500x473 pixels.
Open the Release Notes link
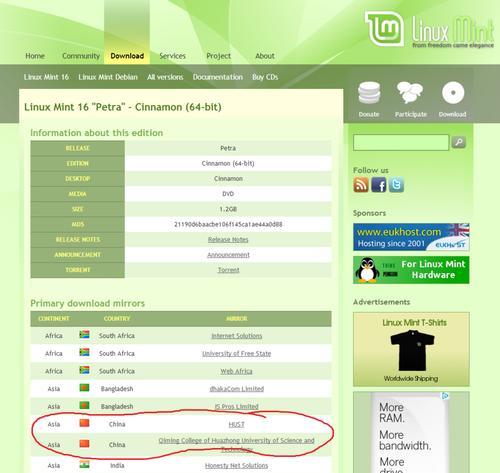coord(228,239)
